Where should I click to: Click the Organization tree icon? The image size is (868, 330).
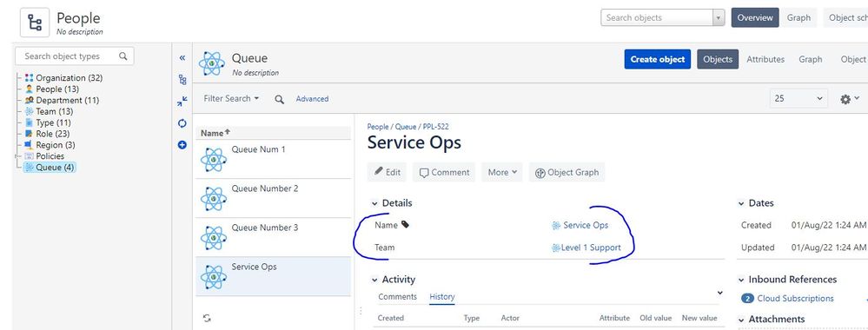(x=30, y=78)
